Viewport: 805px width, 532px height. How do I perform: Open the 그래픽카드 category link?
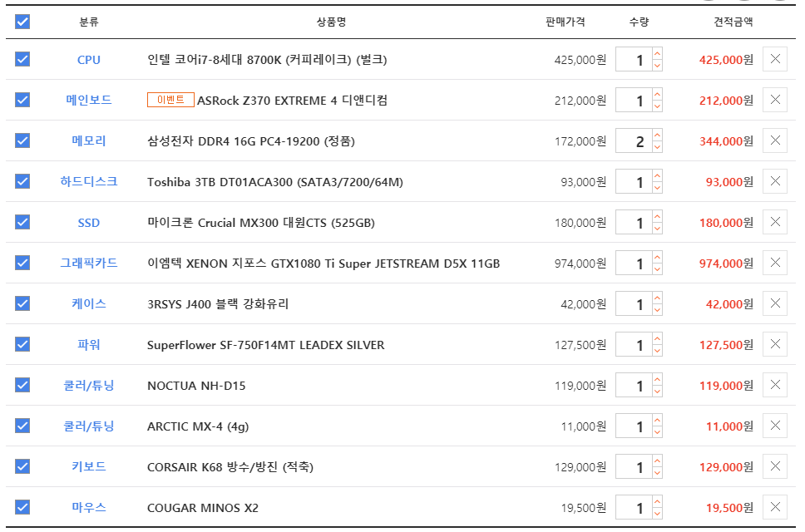(89, 264)
